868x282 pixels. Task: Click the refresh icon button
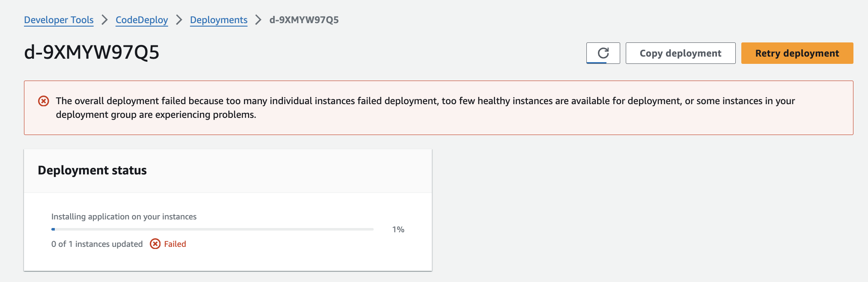[603, 53]
